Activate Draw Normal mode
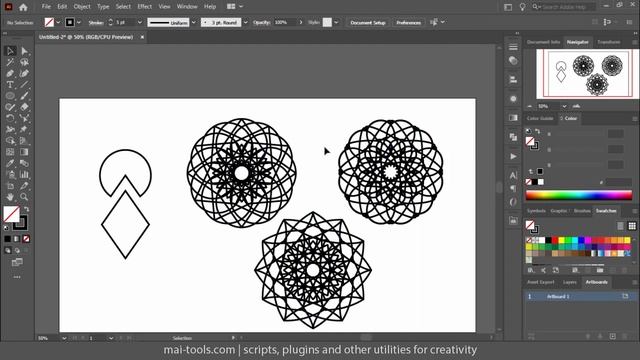 coord(8,250)
